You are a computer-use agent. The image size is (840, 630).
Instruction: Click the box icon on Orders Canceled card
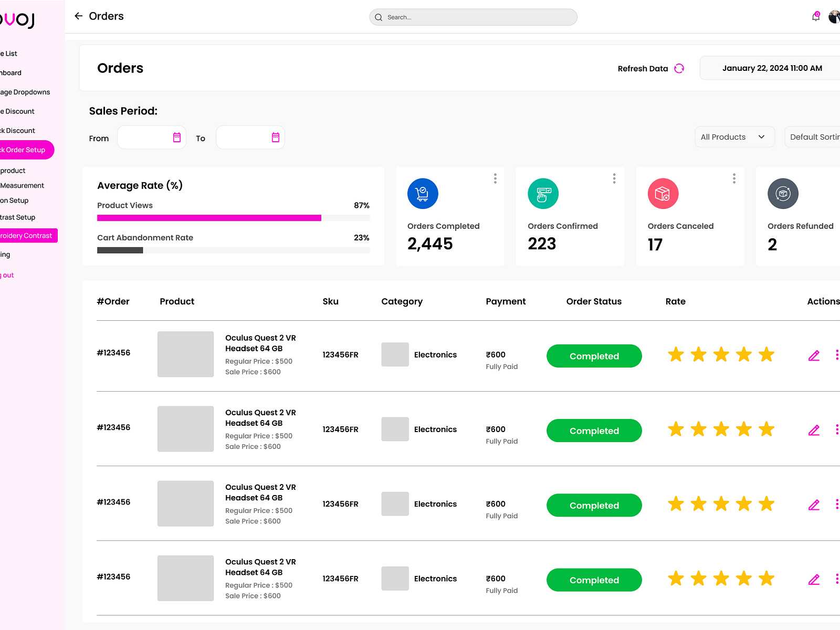pos(663,193)
